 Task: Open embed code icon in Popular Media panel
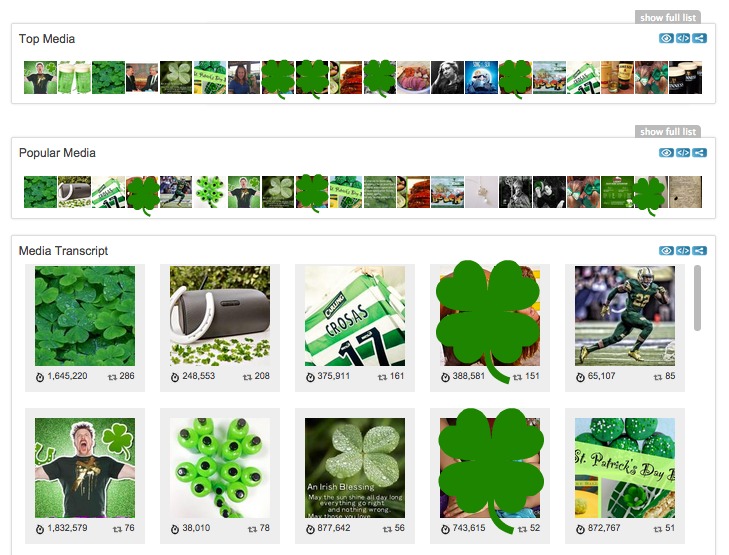[683, 153]
